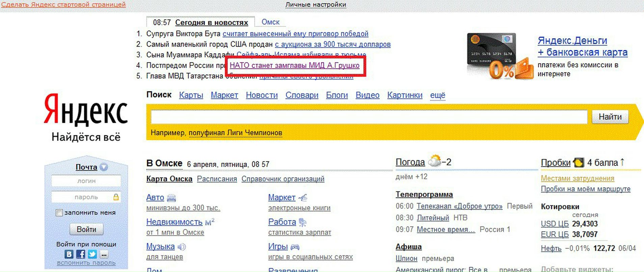Open news about city sold at auction

click(332, 44)
